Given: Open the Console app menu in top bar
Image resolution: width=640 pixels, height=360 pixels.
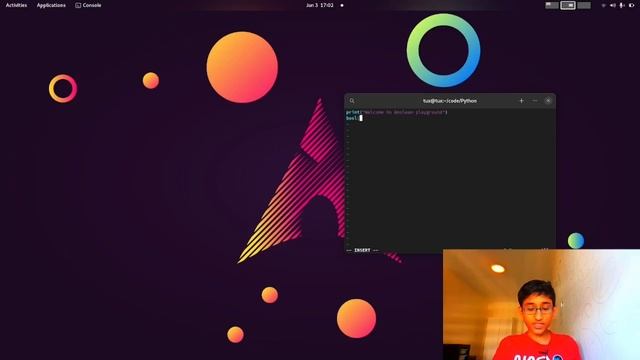Looking at the screenshot, I should (x=88, y=5).
